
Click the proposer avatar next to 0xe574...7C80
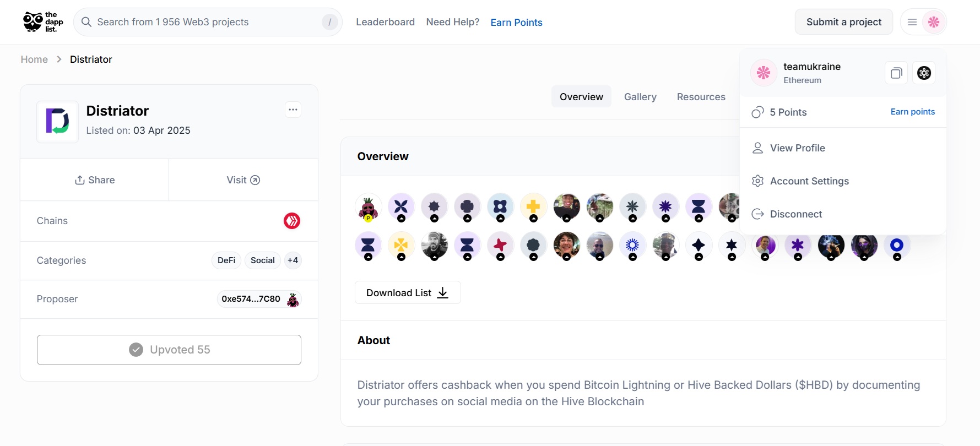coord(293,300)
